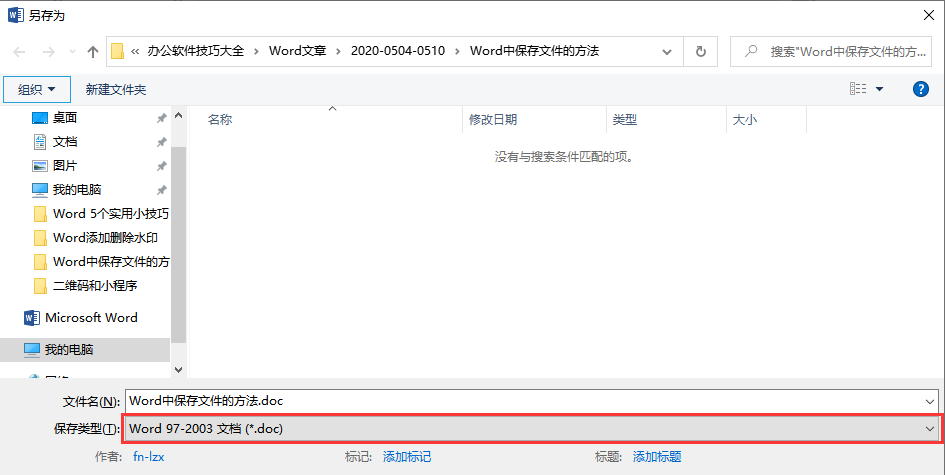Click 2020-0504-0510 in breadcrumb path
946x475 pixels.
pos(398,51)
